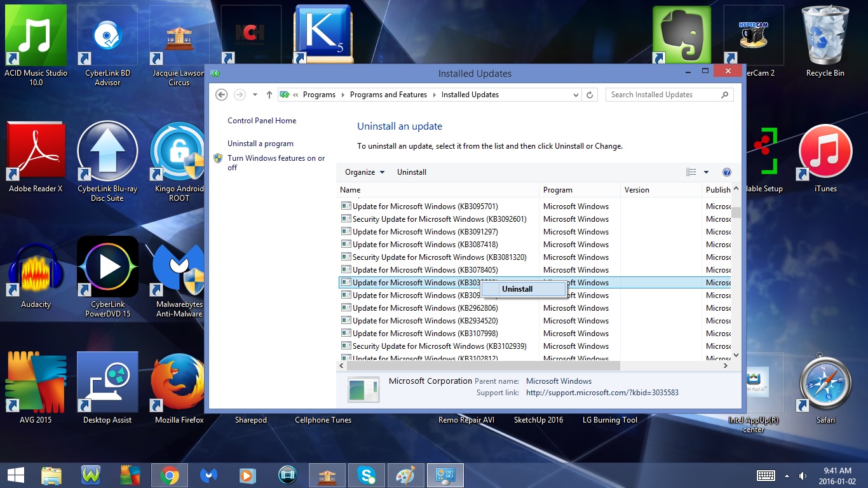868x488 pixels.
Task: Select Update for Microsoft Windows (KB3091297)
Action: tap(534, 232)
